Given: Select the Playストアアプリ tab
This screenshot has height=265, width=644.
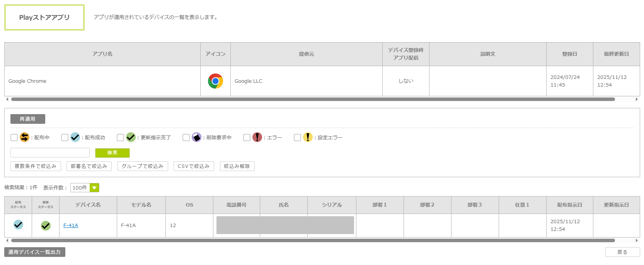Looking at the screenshot, I should (44, 17).
